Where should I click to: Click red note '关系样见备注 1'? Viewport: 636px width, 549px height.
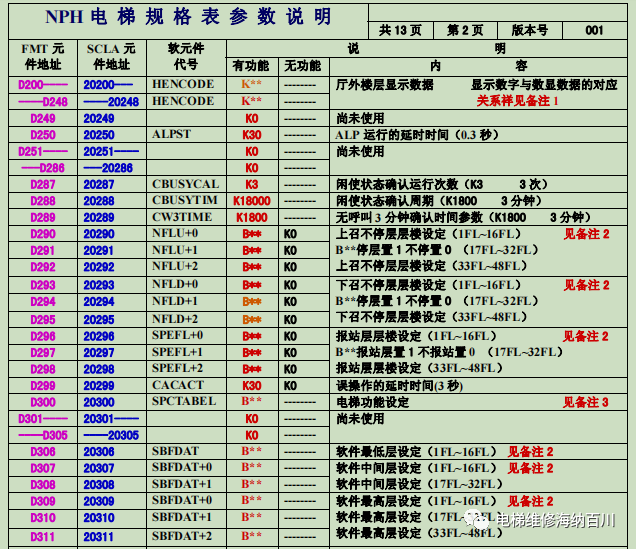(x=517, y=101)
